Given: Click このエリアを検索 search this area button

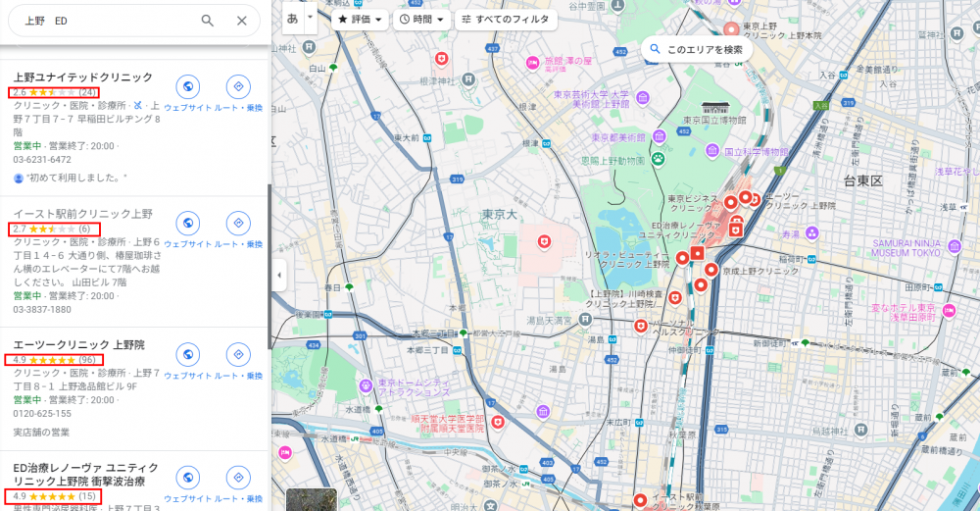Looking at the screenshot, I should click(696, 49).
